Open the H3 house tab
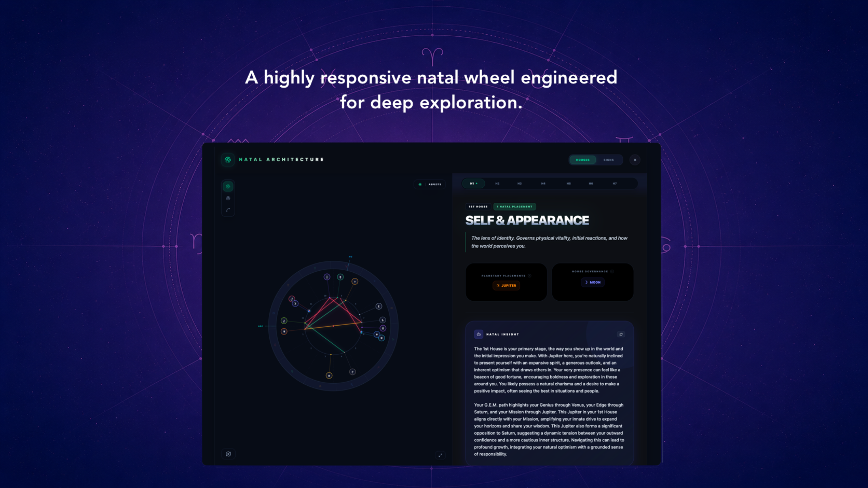The height and width of the screenshot is (488, 868). point(520,184)
